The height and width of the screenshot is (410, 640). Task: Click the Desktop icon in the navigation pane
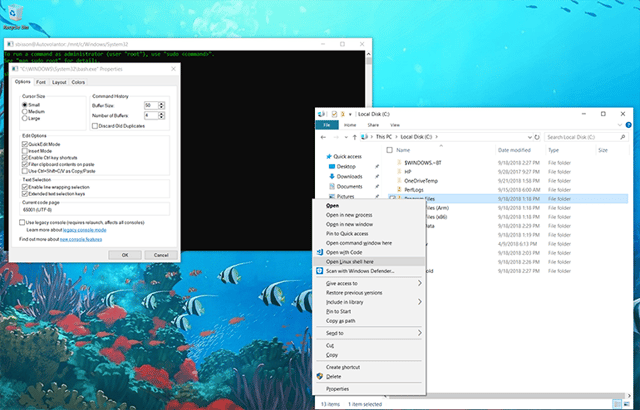pos(332,166)
